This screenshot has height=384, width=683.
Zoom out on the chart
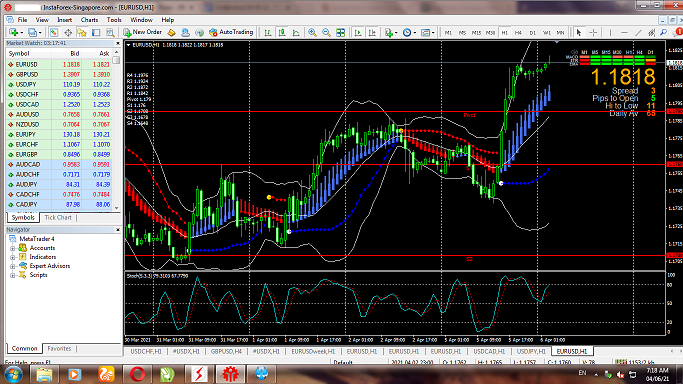pyautogui.click(x=326, y=32)
